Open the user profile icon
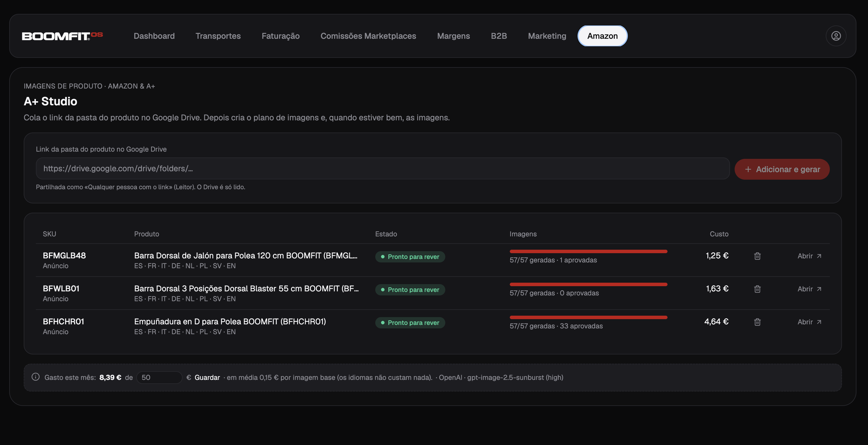 coord(836,36)
